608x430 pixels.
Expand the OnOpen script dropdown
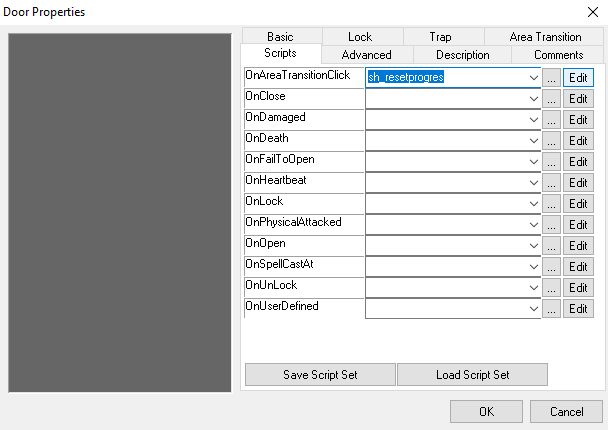pos(532,246)
